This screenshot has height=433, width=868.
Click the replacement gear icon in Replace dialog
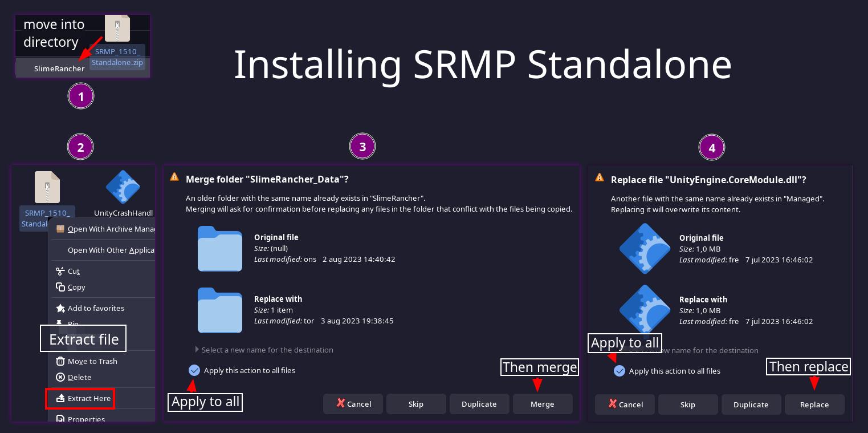645,310
